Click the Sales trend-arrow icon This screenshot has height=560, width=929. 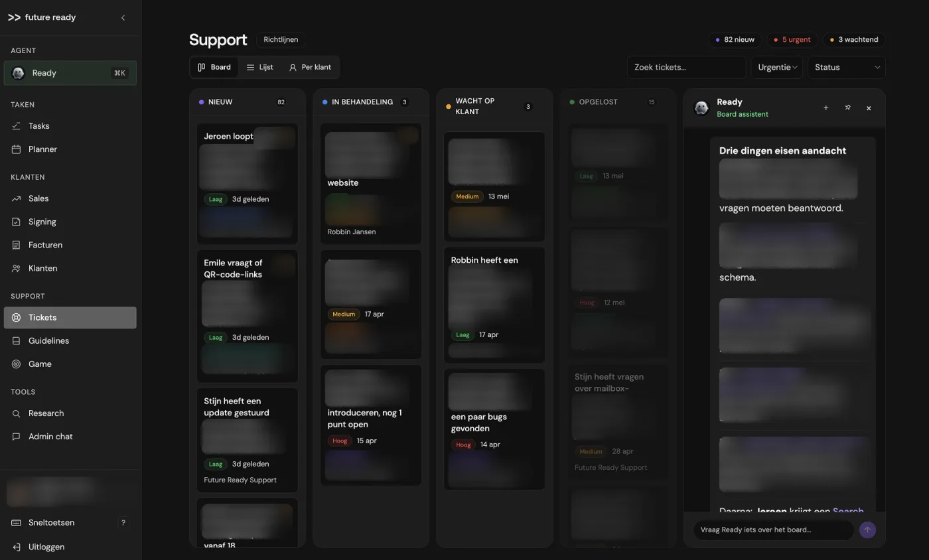click(17, 198)
